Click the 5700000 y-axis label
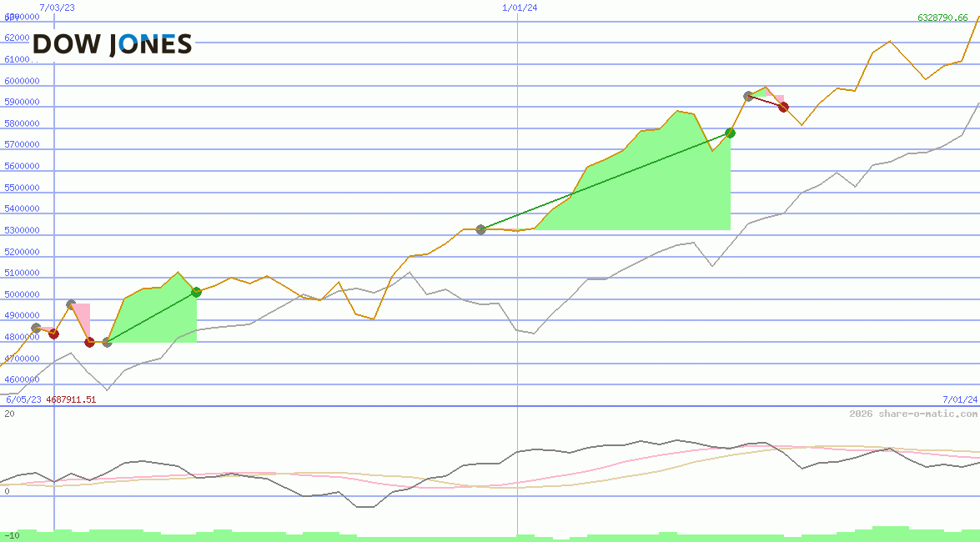The image size is (980, 542). 22,144
